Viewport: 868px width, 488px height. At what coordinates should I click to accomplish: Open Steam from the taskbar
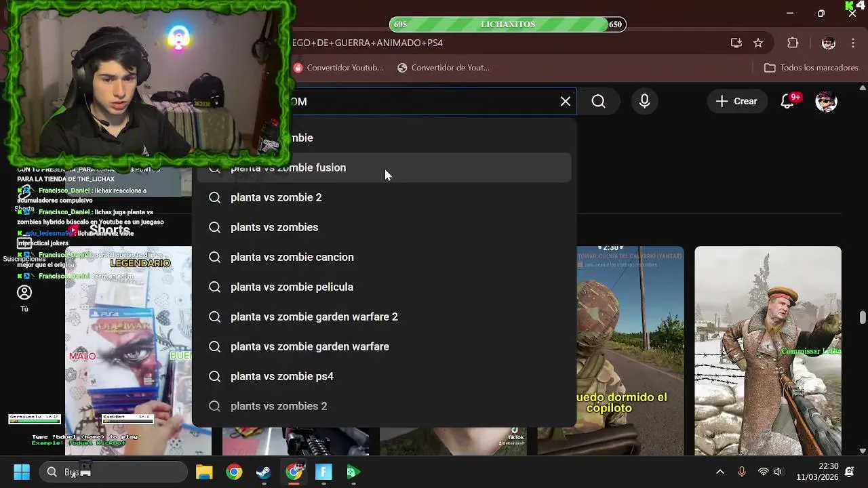pyautogui.click(x=264, y=472)
